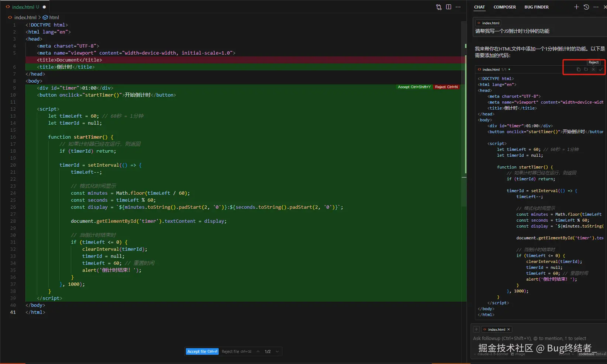607x364 pixels.
Task: Click the inline Accept Ctrl+Shift+Y button
Action: pos(414,87)
